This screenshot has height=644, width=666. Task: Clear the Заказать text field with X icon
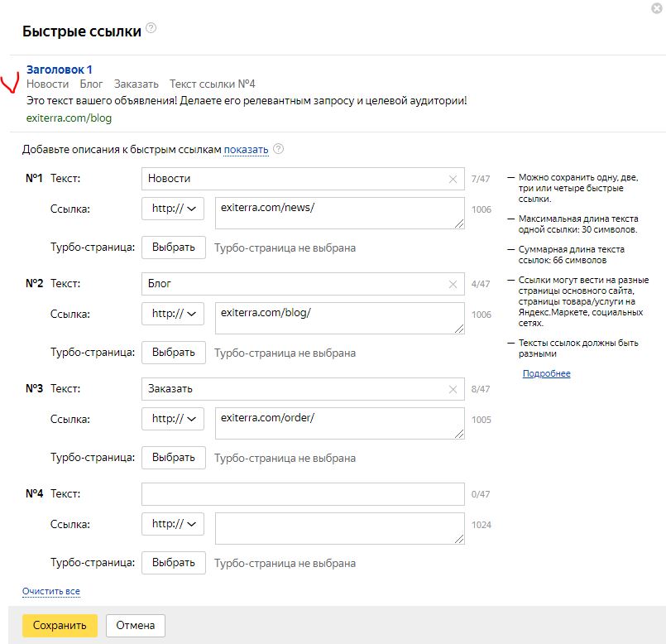[x=453, y=389]
